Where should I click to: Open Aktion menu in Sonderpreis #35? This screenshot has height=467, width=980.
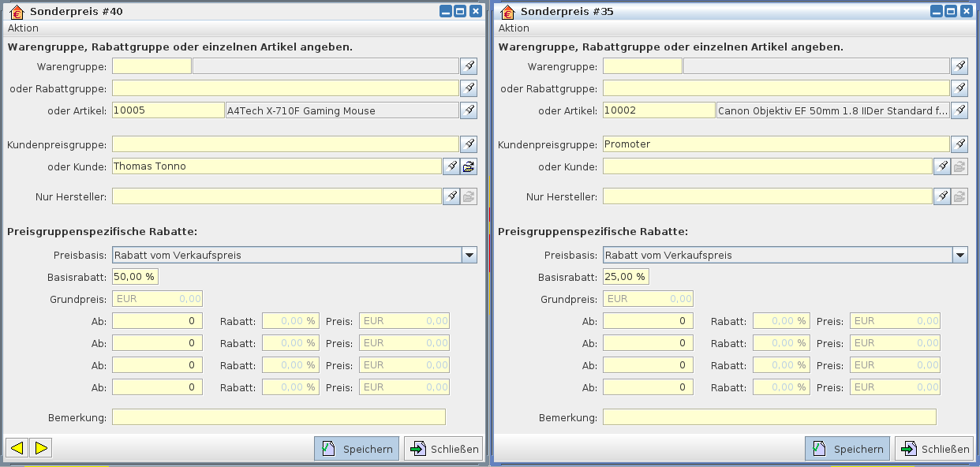coord(514,28)
